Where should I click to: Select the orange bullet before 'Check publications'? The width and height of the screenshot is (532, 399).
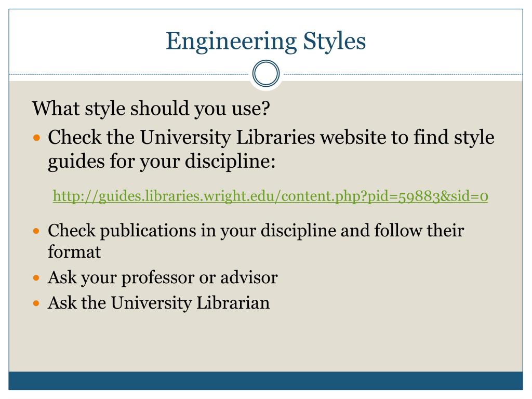[37, 231]
